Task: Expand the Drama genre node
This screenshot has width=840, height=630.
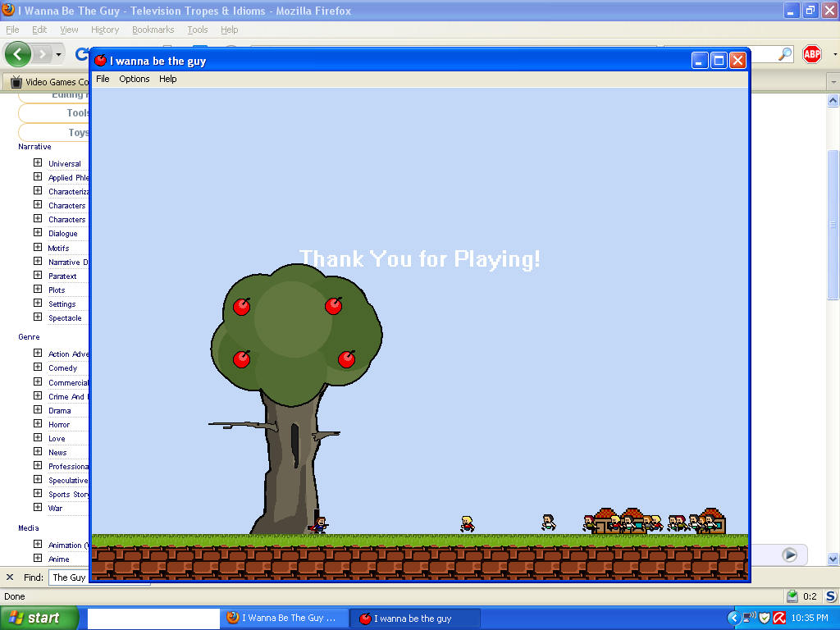Action: click(38, 409)
